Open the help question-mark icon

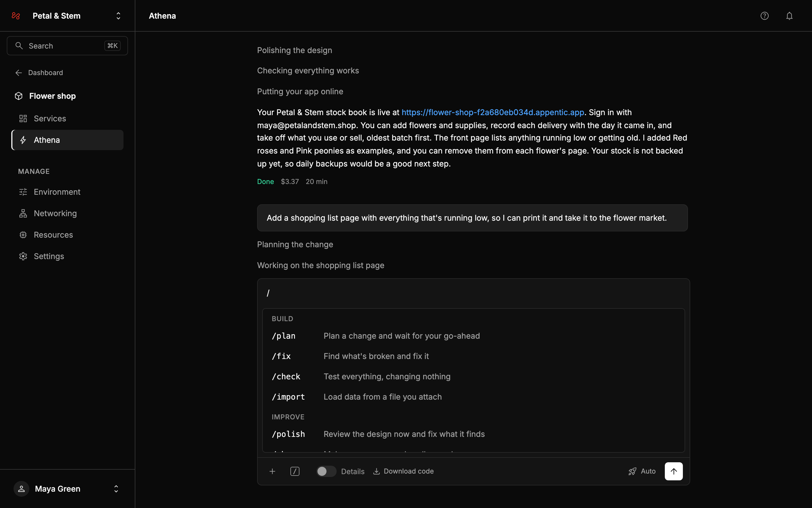point(764,16)
